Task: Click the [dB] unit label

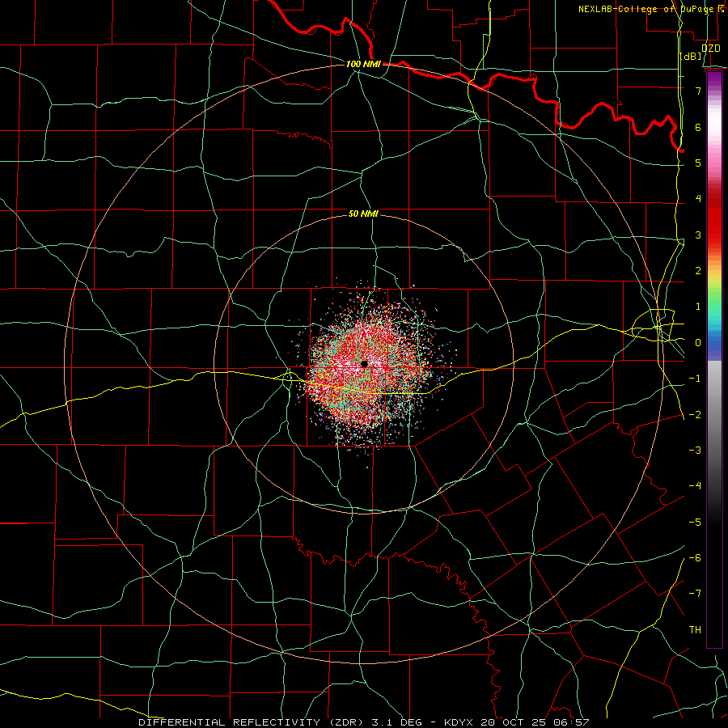Action: click(x=691, y=57)
